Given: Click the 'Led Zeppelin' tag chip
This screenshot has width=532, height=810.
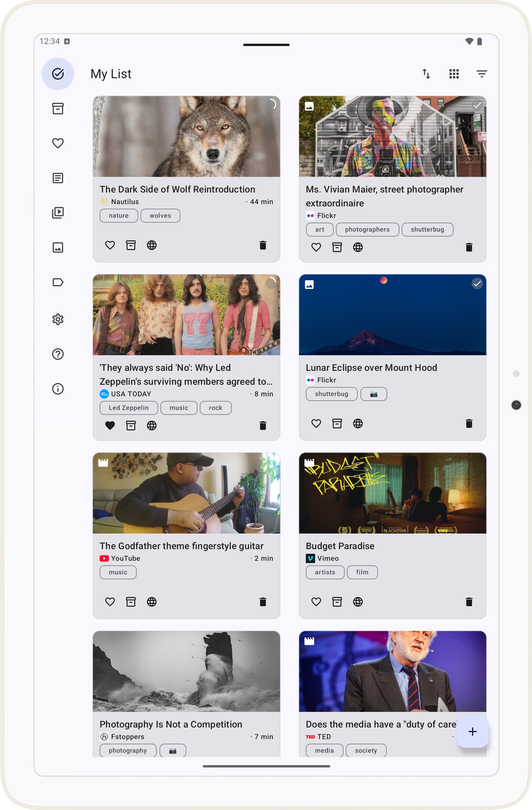Looking at the screenshot, I should click(x=129, y=408).
